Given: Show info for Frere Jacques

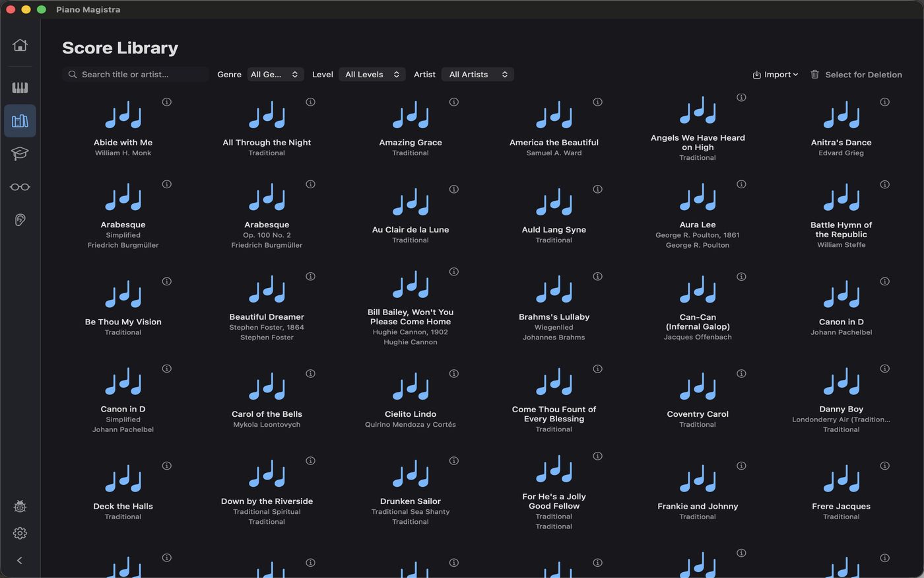Looking at the screenshot, I should pos(884,466).
